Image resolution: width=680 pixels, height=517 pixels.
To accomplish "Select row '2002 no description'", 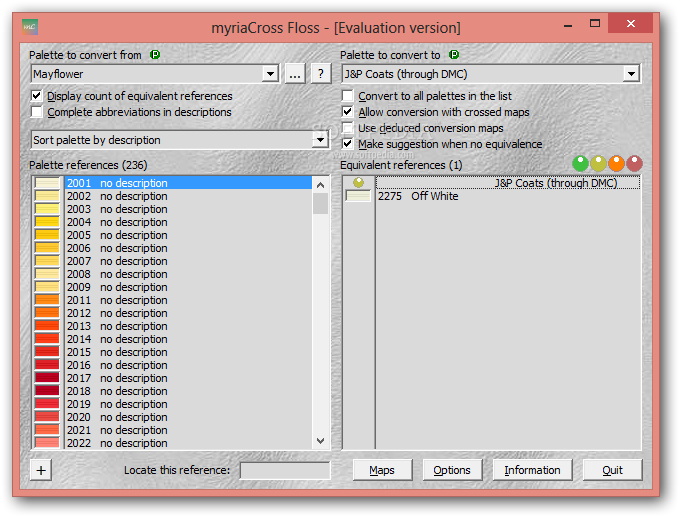I will click(188, 196).
